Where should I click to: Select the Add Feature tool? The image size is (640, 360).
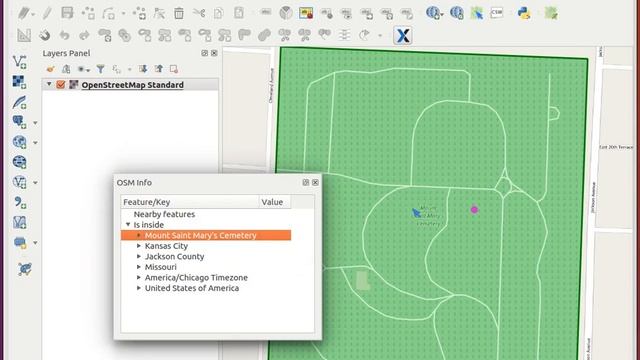[x=88, y=13]
